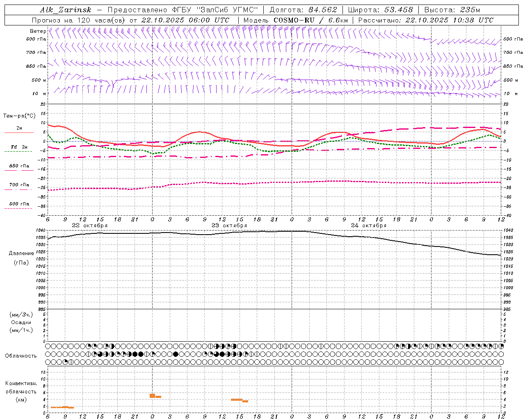Viewport: 525px width, 420px height.
Task: Click the Ветер wind panel label
Action: click(x=38, y=31)
